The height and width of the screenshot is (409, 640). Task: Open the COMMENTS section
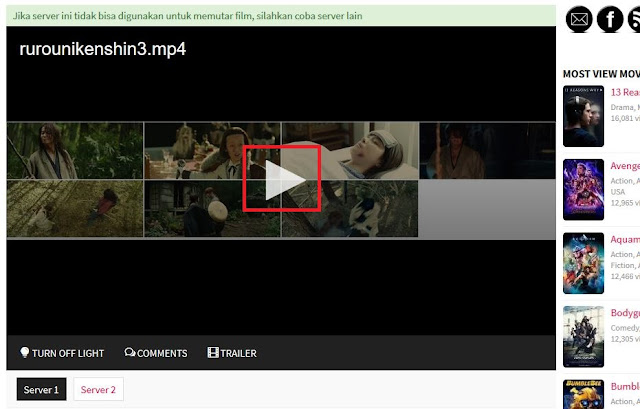pyautogui.click(x=156, y=353)
